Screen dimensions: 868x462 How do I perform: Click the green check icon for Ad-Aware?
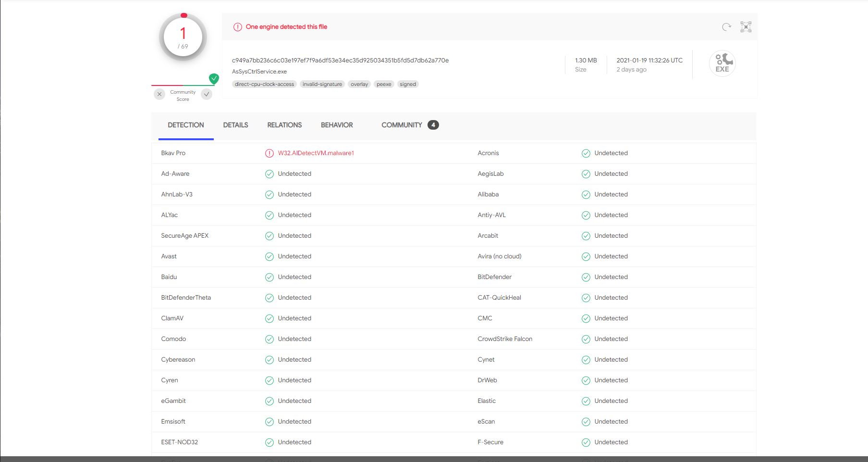[269, 174]
